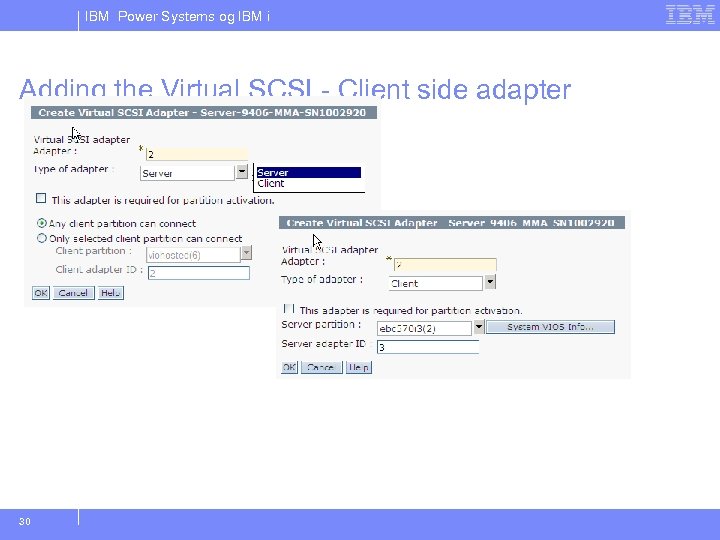Click the IBM logo in header
720x540 pixels.
tap(690, 14)
